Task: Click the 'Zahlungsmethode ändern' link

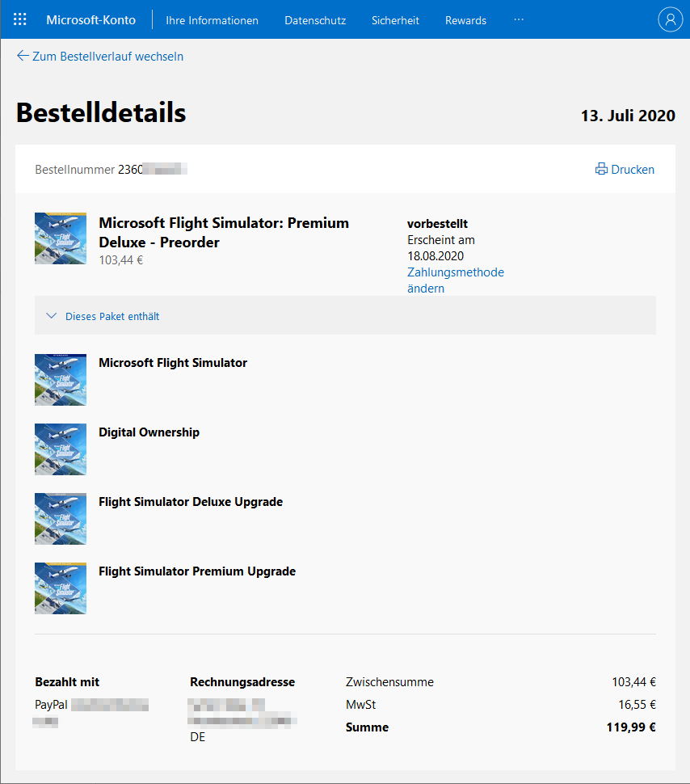Action: [x=455, y=280]
